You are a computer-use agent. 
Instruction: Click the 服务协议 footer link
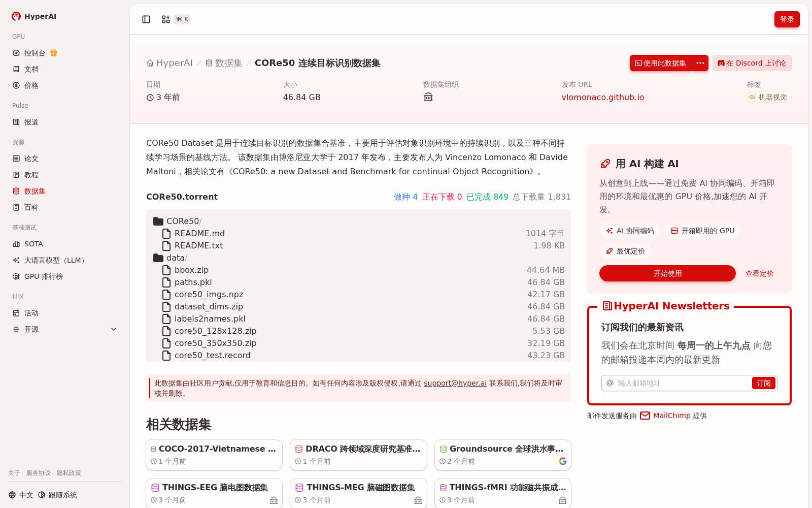point(39,473)
